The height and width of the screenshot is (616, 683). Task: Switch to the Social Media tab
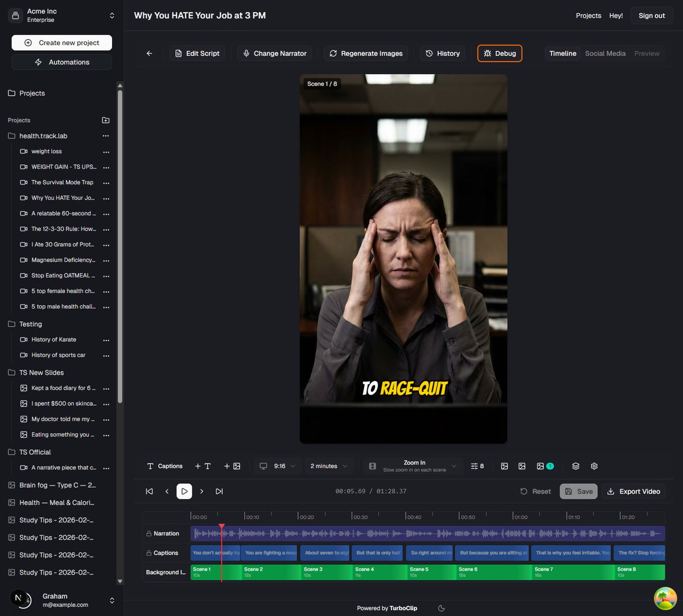[x=605, y=54]
